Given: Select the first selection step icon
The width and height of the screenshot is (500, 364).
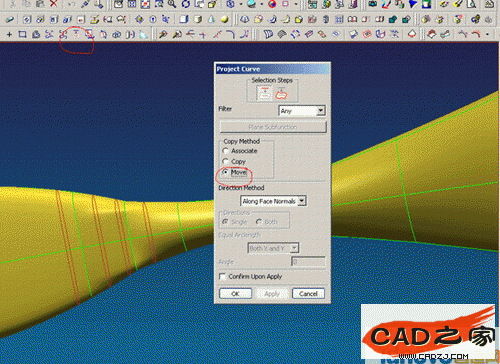Looking at the screenshot, I should coord(265,93).
